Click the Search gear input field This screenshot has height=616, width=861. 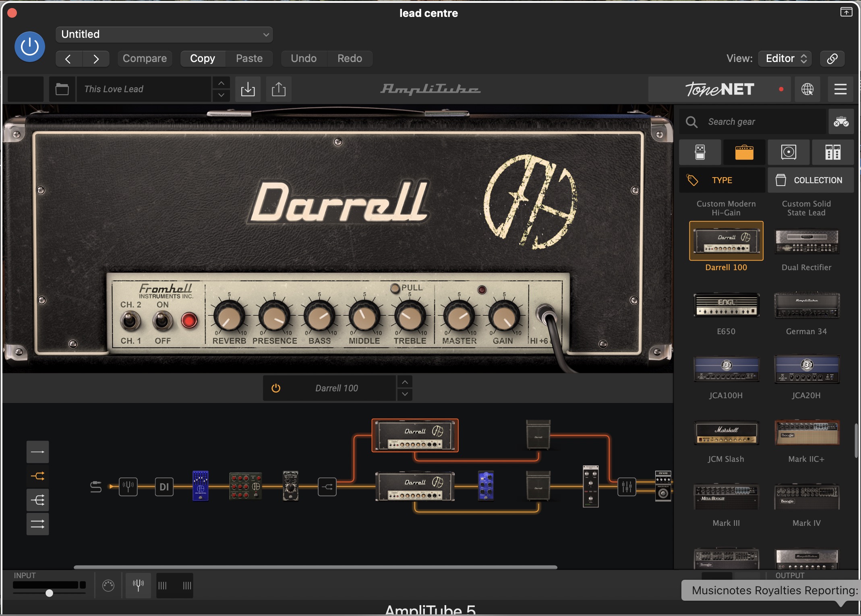click(x=753, y=122)
